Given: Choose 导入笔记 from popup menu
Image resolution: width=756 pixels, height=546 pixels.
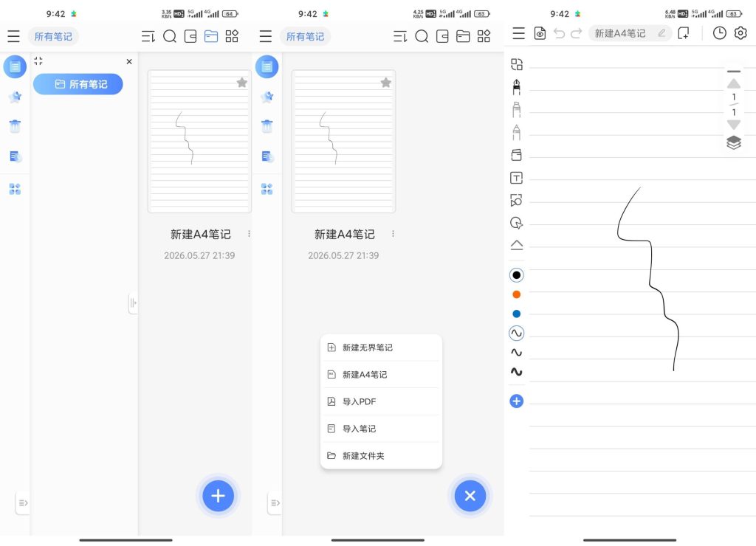Looking at the screenshot, I should pos(381,429).
